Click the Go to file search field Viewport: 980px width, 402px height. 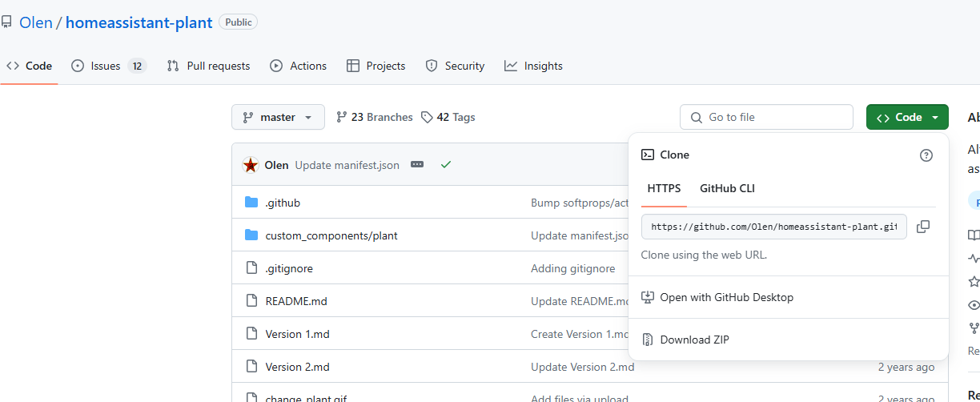coord(766,117)
